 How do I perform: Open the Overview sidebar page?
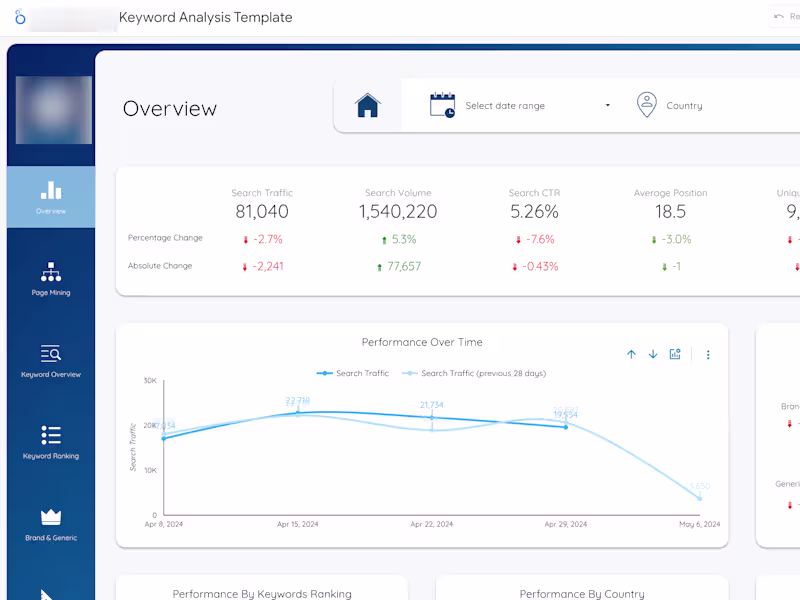pyautogui.click(x=51, y=197)
